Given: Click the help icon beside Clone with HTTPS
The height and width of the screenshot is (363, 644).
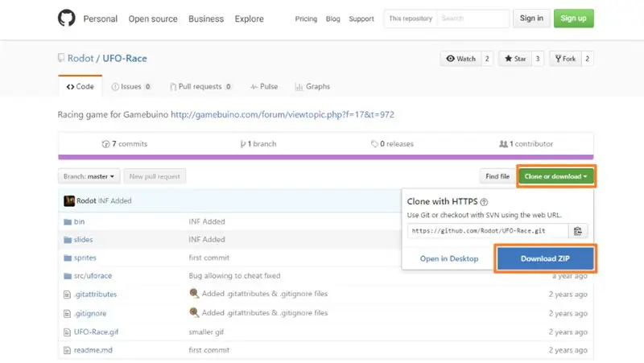Looking at the screenshot, I should (x=484, y=202).
